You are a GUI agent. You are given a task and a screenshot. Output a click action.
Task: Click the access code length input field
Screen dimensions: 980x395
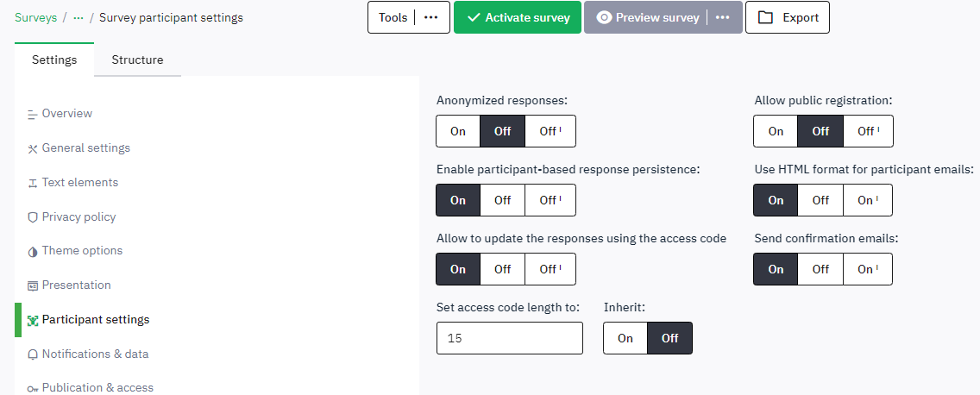pyautogui.click(x=510, y=338)
